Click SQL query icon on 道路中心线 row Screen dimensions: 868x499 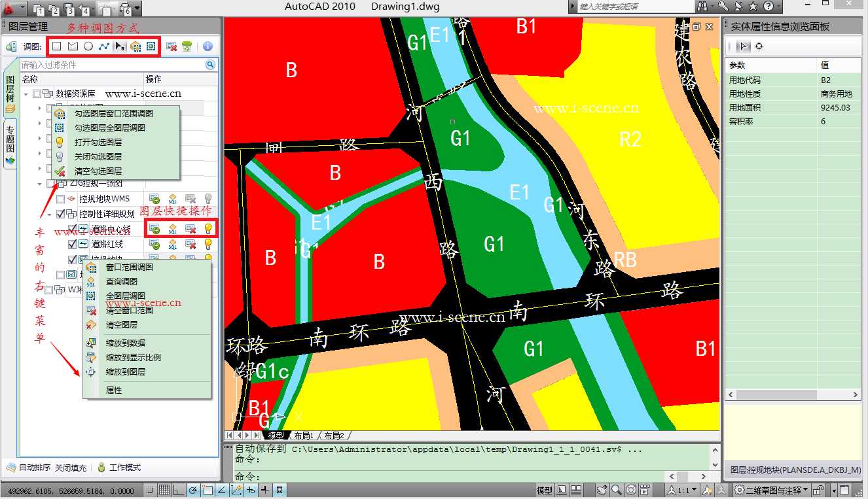[x=173, y=229]
